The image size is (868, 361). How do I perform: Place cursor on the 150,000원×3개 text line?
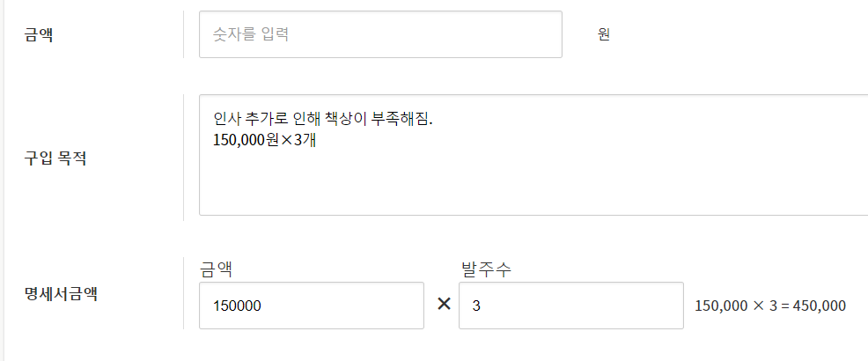pos(264,139)
